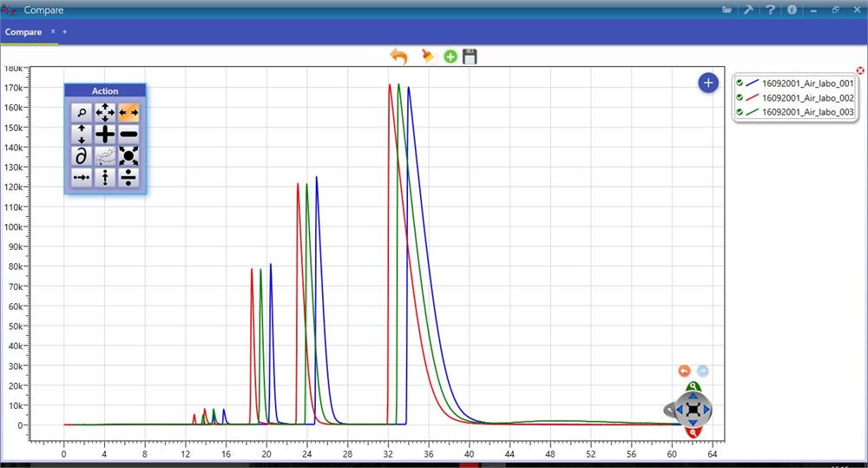Activate the highlighted horizontal stretch tool
This screenshot has width=868, height=468.
click(128, 112)
